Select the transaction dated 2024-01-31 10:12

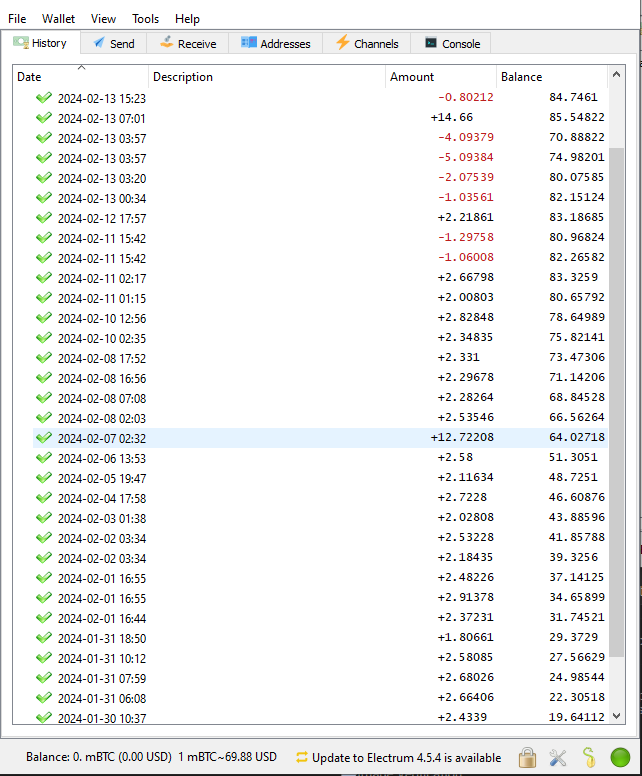(x=320, y=658)
